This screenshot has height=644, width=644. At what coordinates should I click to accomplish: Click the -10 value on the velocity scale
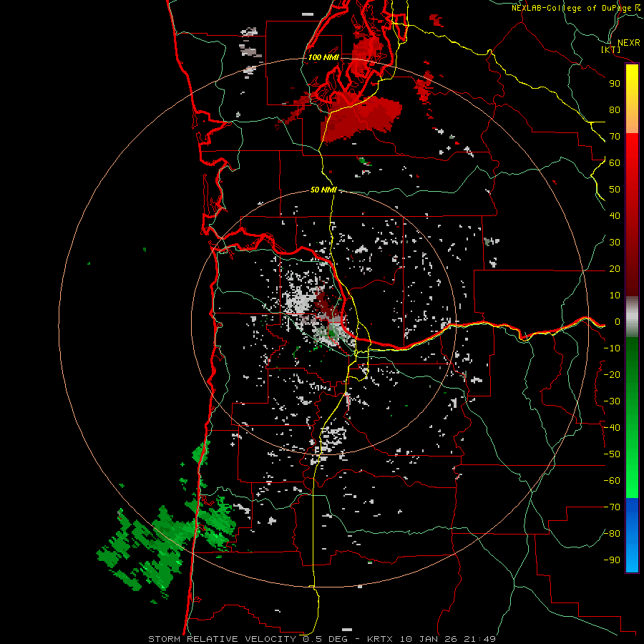tap(612, 348)
